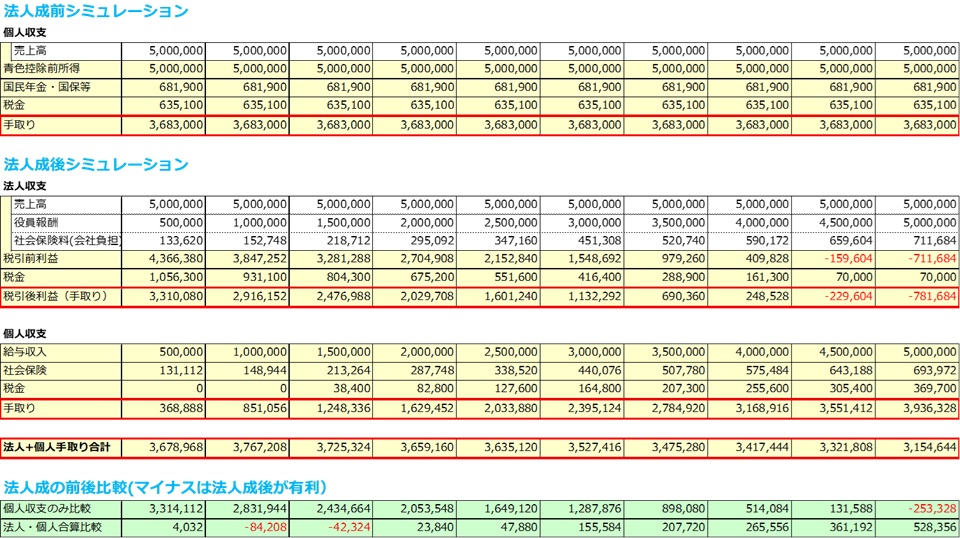Click the 社会保険料(会社負担) row label

click(67, 241)
